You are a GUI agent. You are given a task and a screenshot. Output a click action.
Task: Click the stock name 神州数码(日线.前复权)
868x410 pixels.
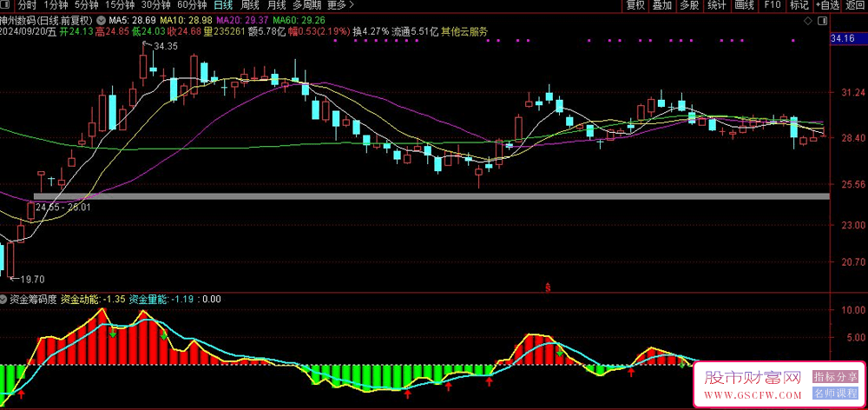tap(48, 21)
